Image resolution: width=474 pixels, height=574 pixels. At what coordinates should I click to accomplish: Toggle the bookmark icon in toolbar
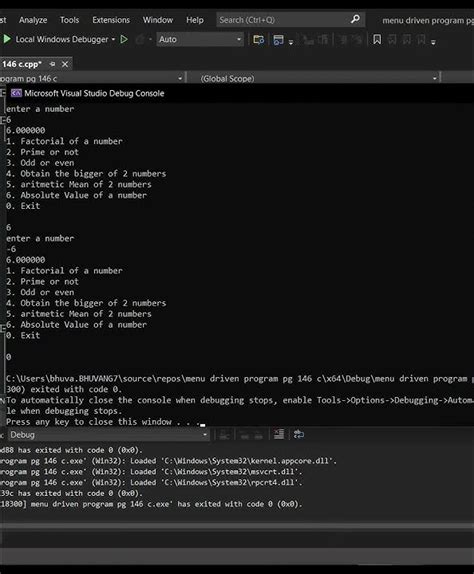377,39
